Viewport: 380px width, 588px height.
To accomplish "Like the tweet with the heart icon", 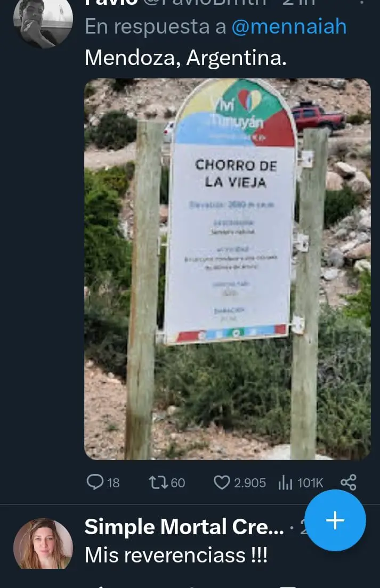I will click(x=221, y=482).
